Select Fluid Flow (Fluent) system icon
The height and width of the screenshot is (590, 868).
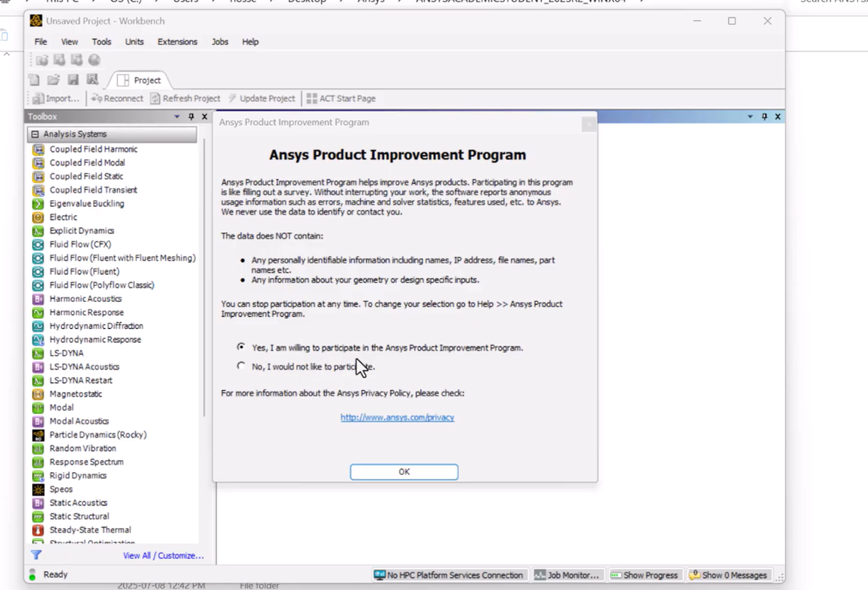click(38, 271)
